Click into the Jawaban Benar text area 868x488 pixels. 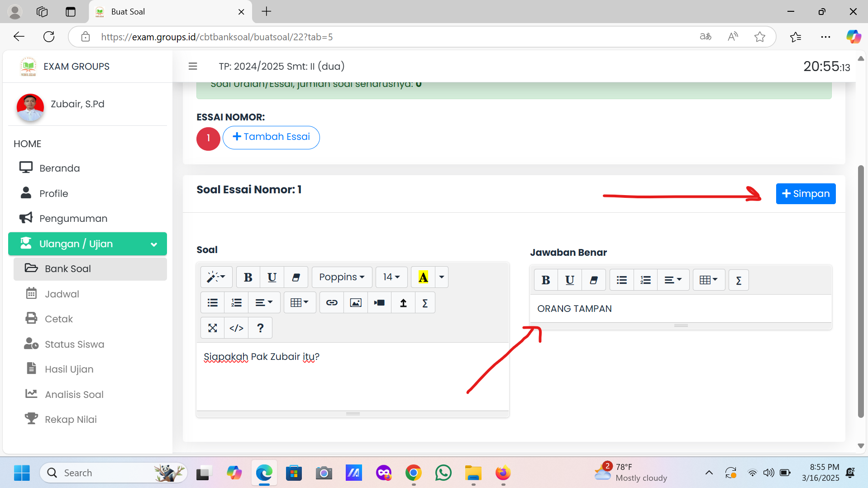pyautogui.click(x=680, y=309)
